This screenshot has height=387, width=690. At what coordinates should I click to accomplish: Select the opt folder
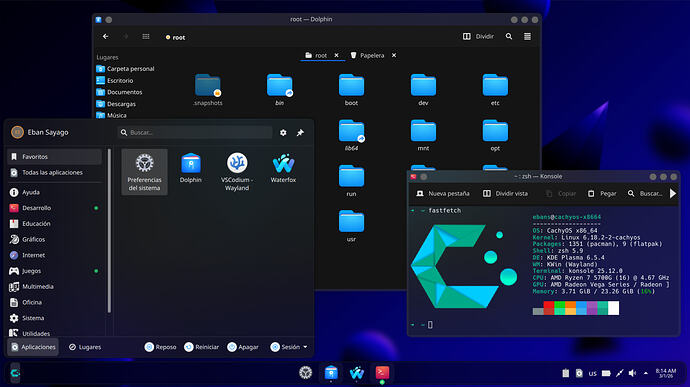(x=495, y=135)
